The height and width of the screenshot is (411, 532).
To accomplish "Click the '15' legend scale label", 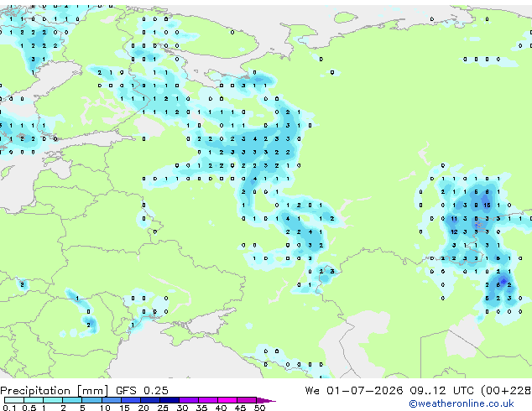I will [x=124, y=408].
